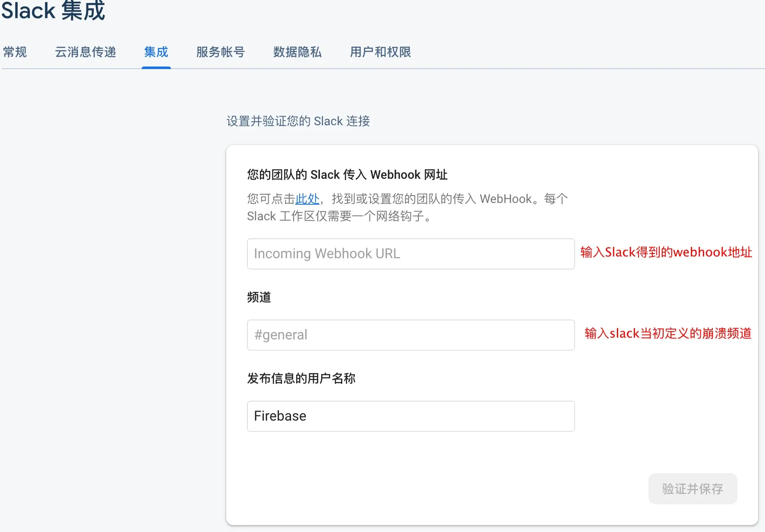Go to the 数据隐私 tab
The width and height of the screenshot is (765, 532).
297,52
